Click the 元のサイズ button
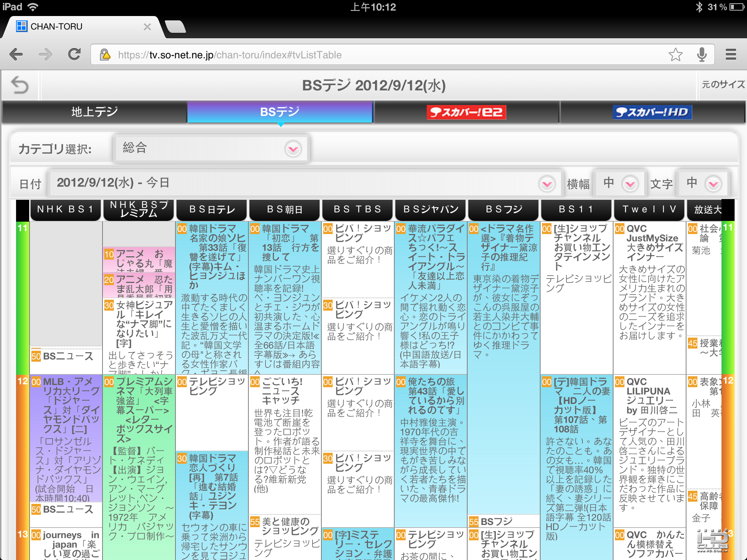 [723, 85]
